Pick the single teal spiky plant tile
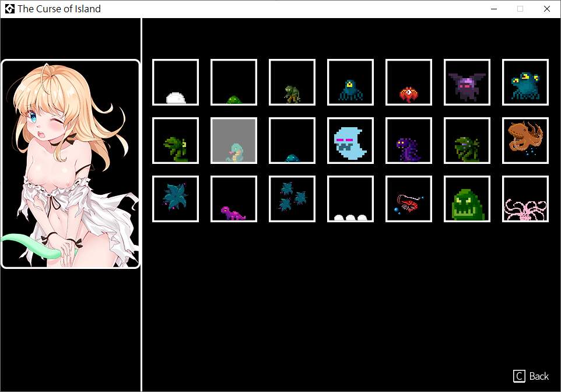The height and width of the screenshot is (392, 561). tap(176, 199)
